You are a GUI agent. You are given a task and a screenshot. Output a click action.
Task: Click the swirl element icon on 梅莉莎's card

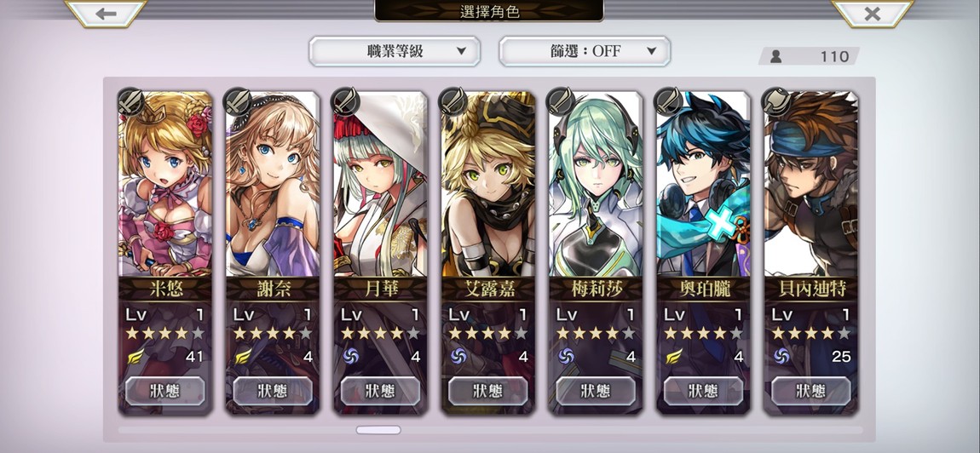coord(566,357)
